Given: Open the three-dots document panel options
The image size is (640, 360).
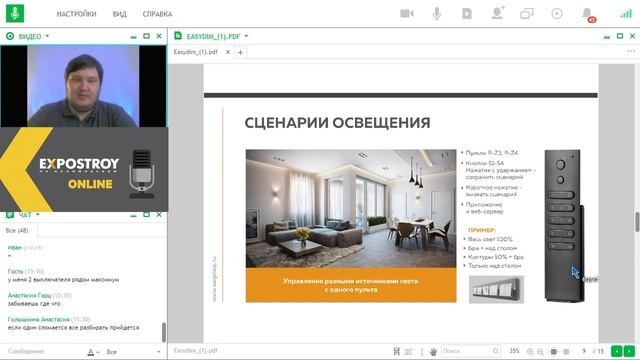Looking at the screenshot, I should [x=631, y=51].
